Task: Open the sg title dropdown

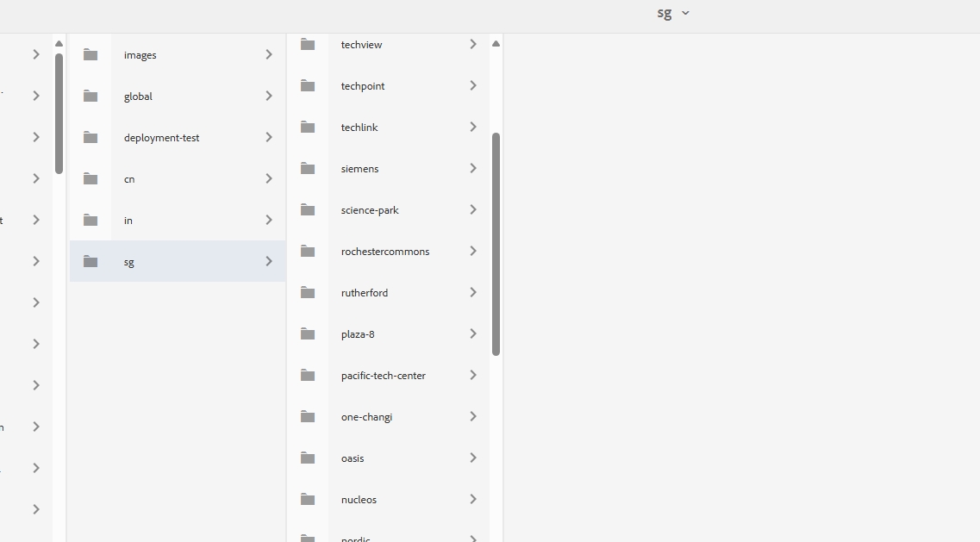Action: point(673,13)
